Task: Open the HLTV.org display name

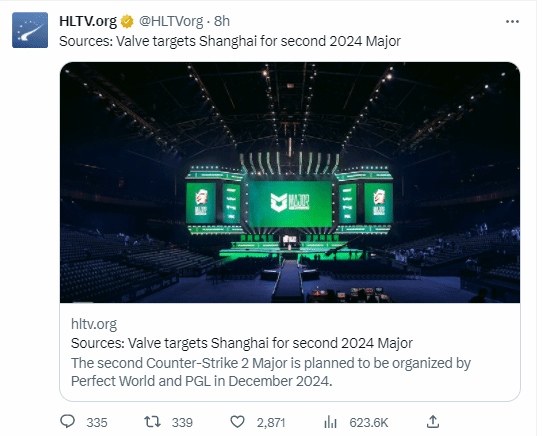Action: pos(88,21)
